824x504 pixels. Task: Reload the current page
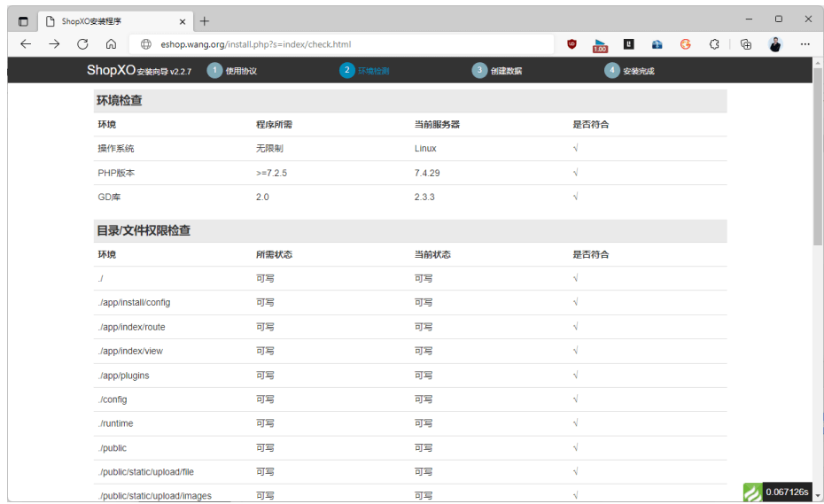tap(82, 44)
